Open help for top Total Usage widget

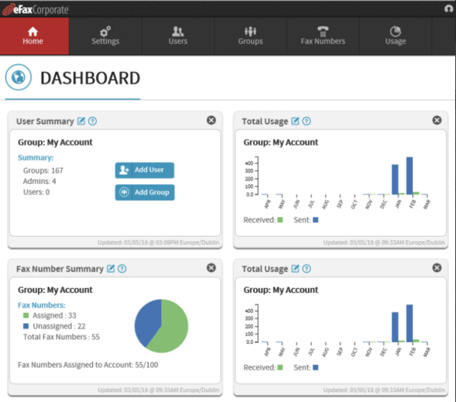click(306, 121)
